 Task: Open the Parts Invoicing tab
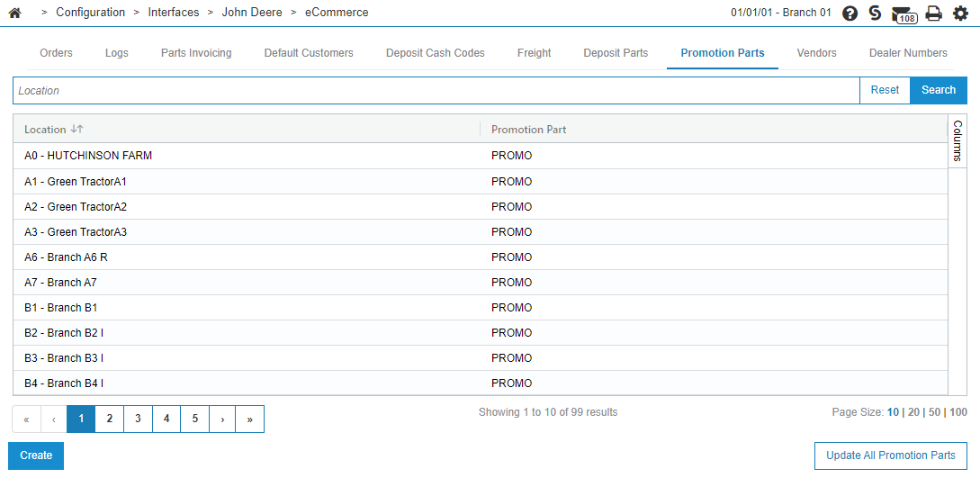(x=196, y=53)
